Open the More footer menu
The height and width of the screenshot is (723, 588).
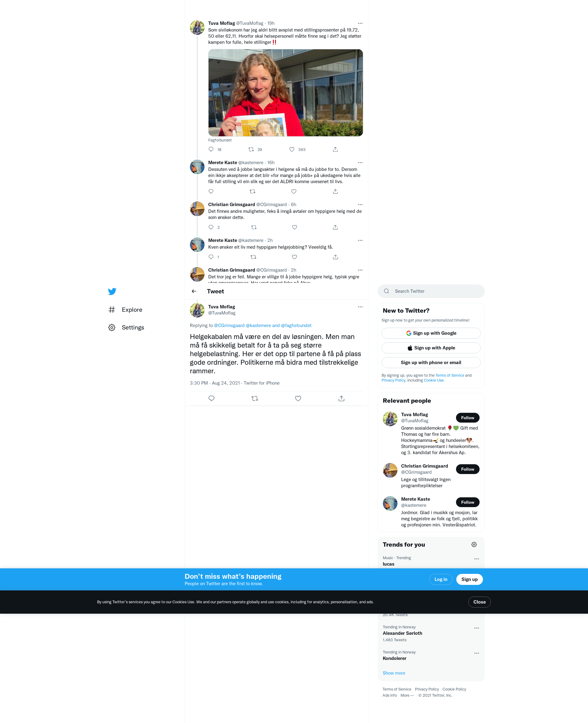tap(407, 695)
